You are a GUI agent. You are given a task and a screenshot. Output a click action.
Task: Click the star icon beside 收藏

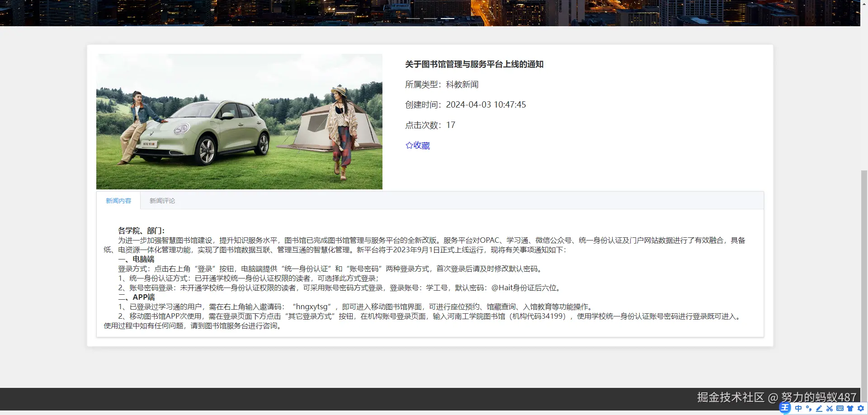408,145
